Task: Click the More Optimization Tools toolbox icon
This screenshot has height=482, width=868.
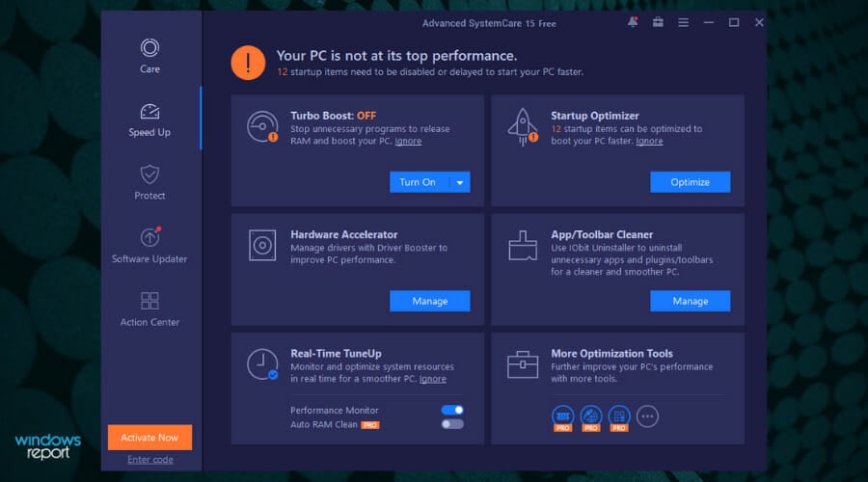Action: (x=523, y=364)
